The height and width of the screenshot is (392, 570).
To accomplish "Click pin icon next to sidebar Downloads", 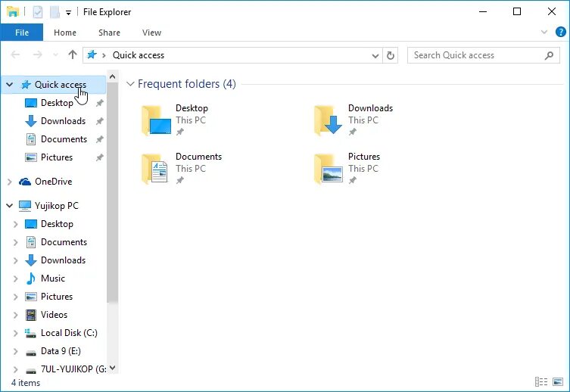I will (x=100, y=121).
